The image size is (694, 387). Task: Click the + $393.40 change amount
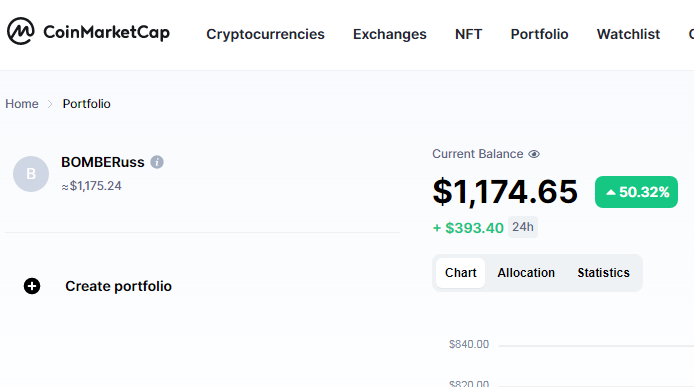click(468, 228)
